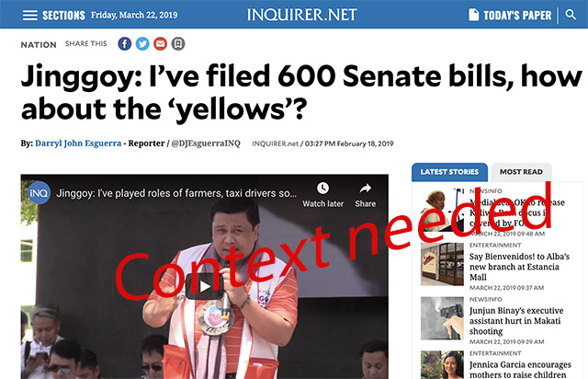The width and height of the screenshot is (588, 379).
Task: Open Today's Paper document icon
Action: coord(474,15)
